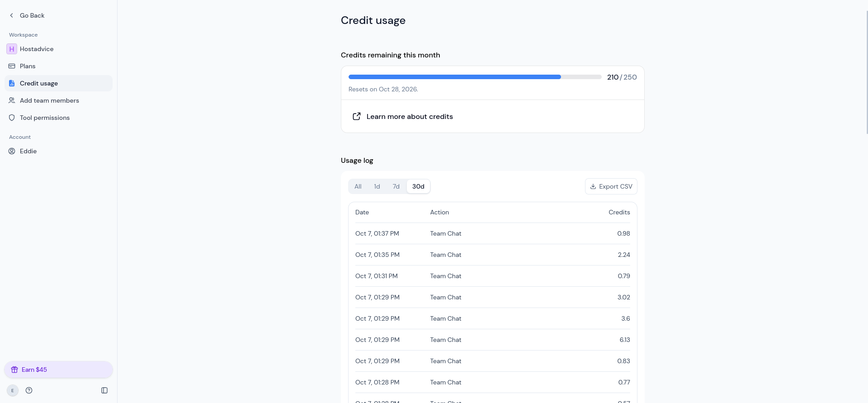Click the 0.79 credits value
The width and height of the screenshot is (868, 403).
click(x=624, y=276)
